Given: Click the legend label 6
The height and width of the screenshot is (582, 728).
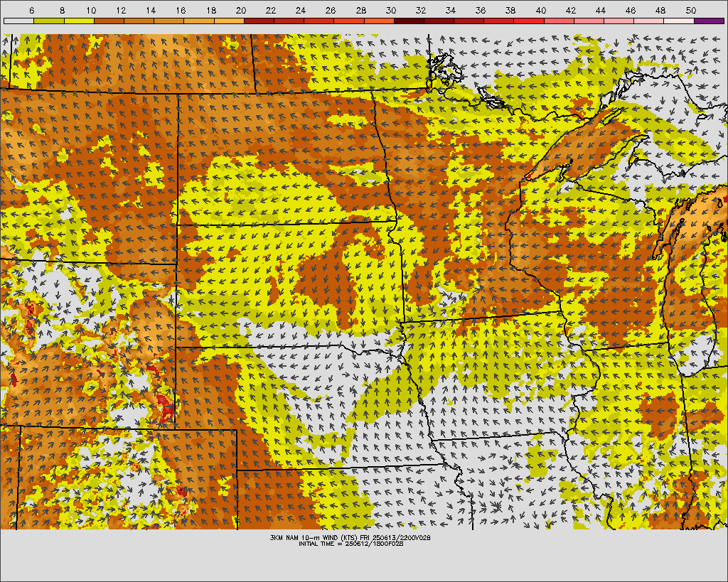Looking at the screenshot, I should coord(31,10).
